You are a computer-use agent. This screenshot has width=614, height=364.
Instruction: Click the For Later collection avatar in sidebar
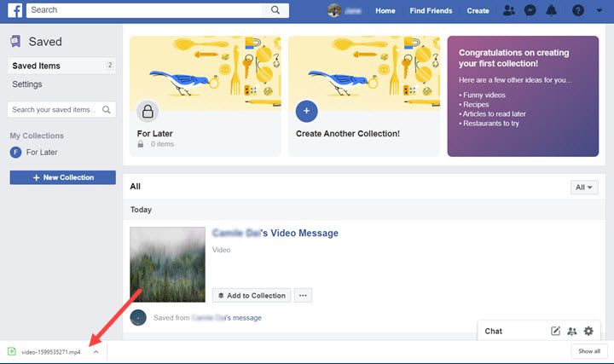pos(15,153)
